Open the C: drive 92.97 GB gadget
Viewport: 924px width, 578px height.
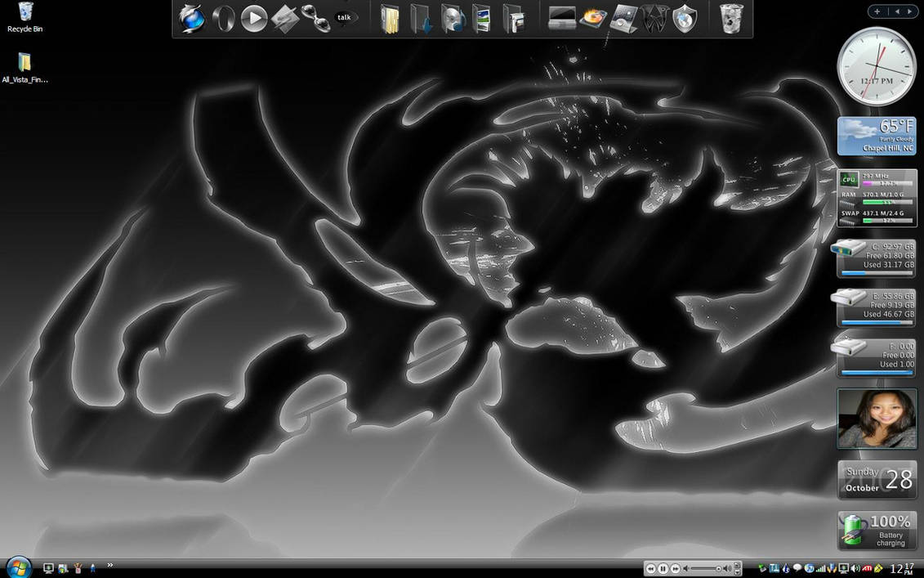(x=875, y=258)
